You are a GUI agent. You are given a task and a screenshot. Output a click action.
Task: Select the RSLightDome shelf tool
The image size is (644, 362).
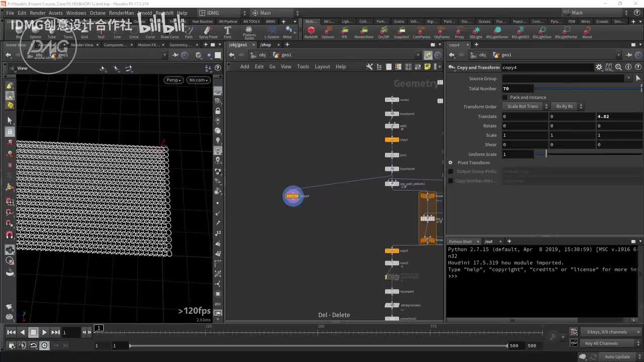click(x=497, y=31)
